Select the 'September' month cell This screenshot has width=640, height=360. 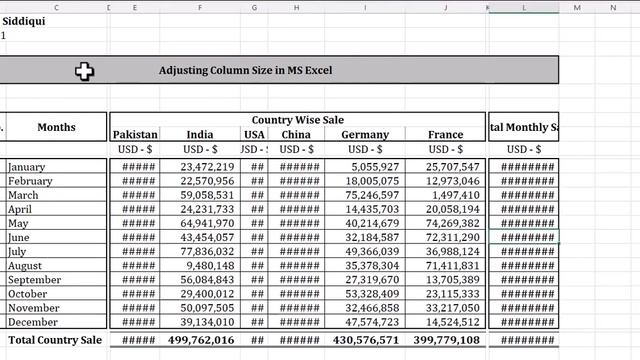tap(56, 280)
